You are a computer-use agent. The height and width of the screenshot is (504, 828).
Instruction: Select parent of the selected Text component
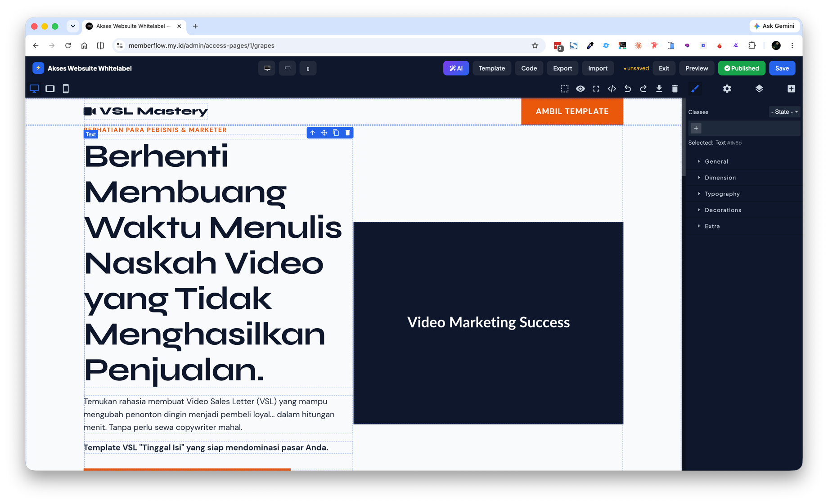[312, 133]
